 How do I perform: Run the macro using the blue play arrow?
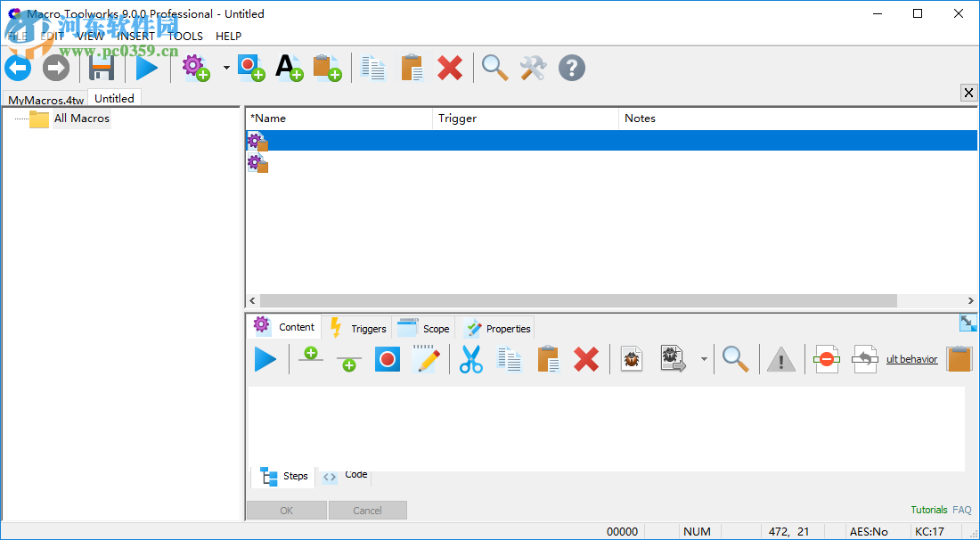point(148,67)
